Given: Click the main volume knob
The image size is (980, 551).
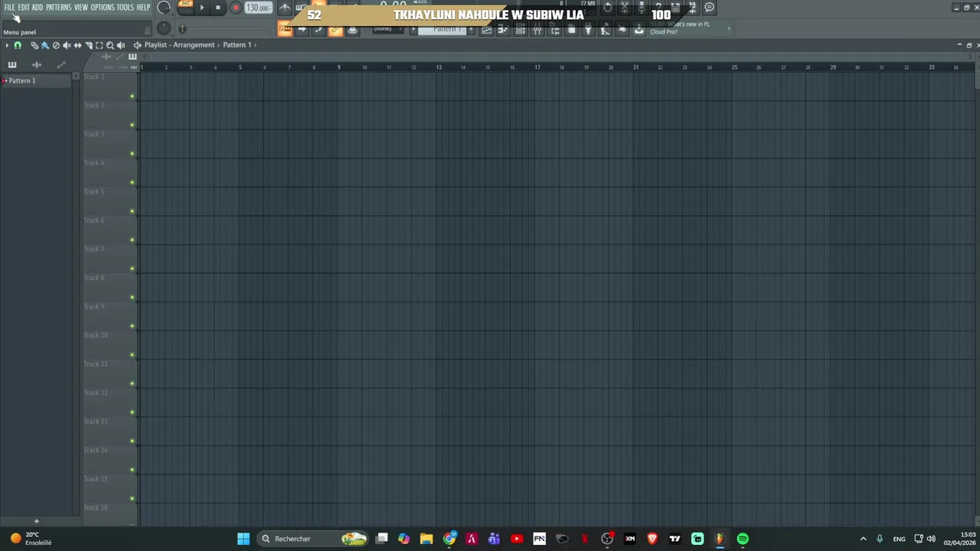Looking at the screenshot, I should [x=164, y=7].
